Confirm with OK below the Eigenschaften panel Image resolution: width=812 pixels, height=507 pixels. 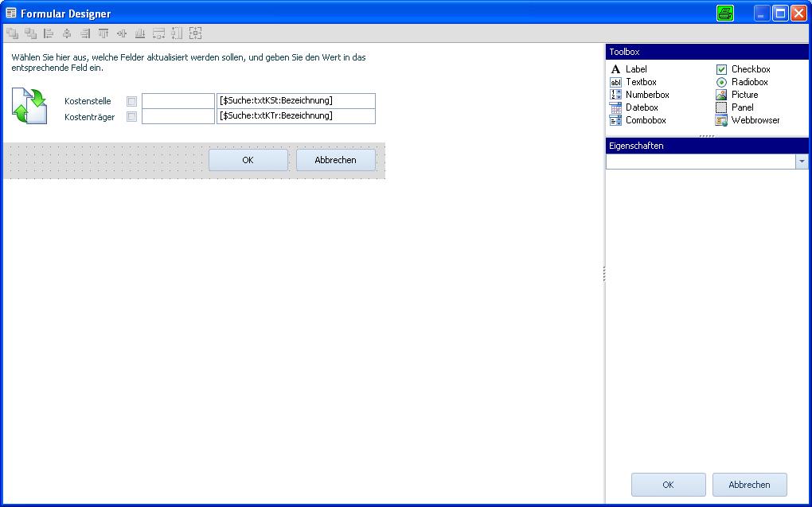pos(668,485)
